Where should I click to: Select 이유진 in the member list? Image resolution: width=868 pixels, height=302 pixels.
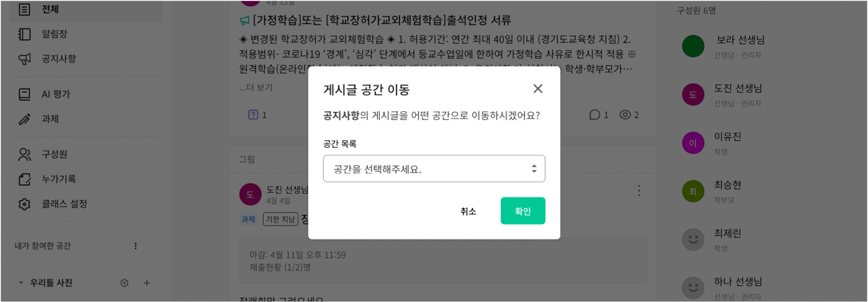(727, 143)
